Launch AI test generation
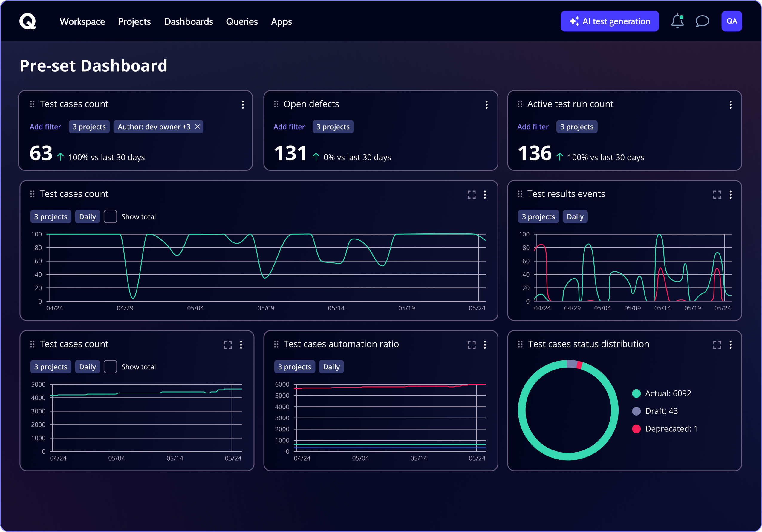 [610, 21]
